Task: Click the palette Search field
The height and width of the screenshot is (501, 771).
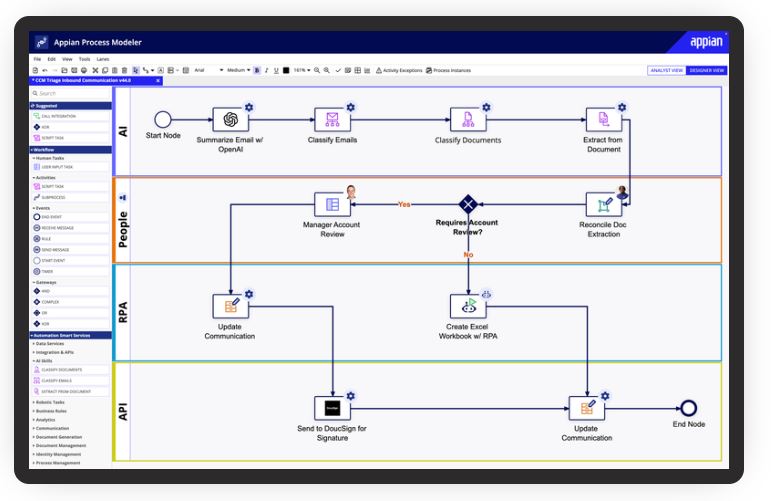Action: click(x=72, y=93)
